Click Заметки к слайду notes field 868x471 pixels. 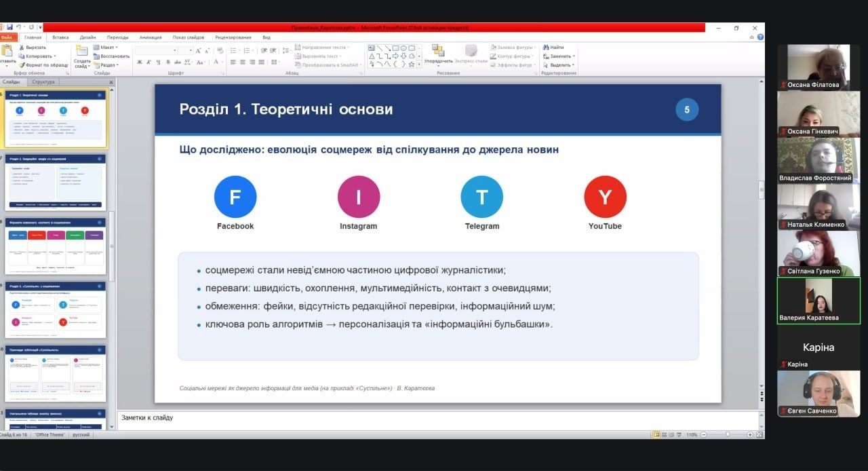(437, 418)
